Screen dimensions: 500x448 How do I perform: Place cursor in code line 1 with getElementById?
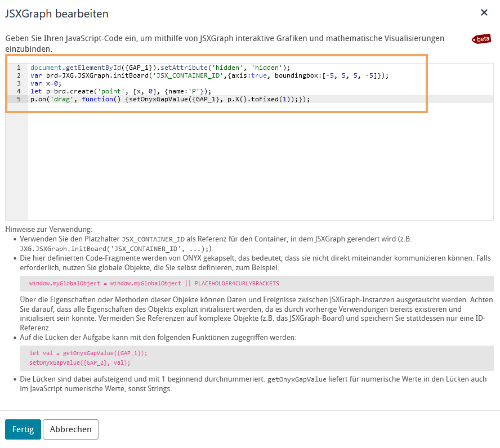160,68
